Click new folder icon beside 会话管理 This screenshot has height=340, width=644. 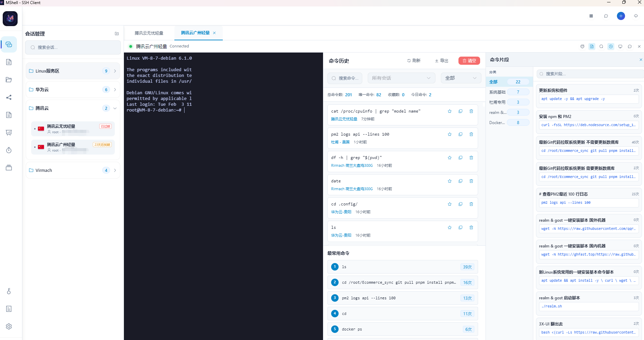coord(117,34)
